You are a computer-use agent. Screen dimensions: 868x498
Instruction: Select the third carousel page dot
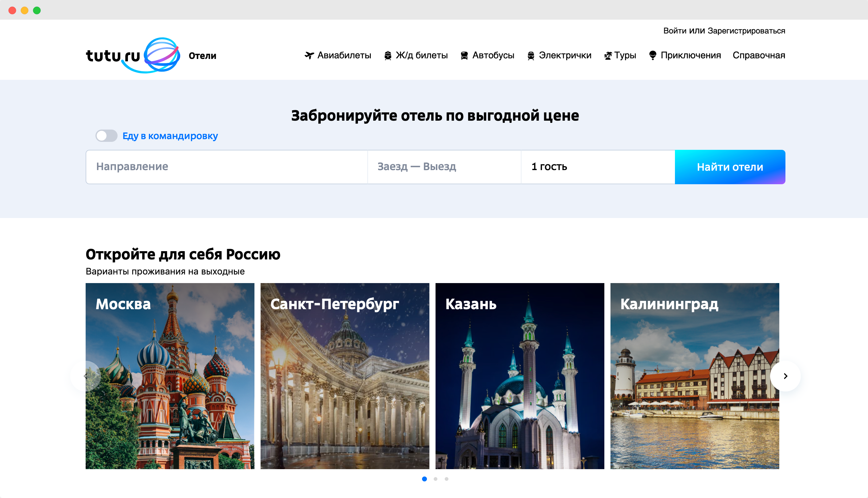(x=447, y=479)
